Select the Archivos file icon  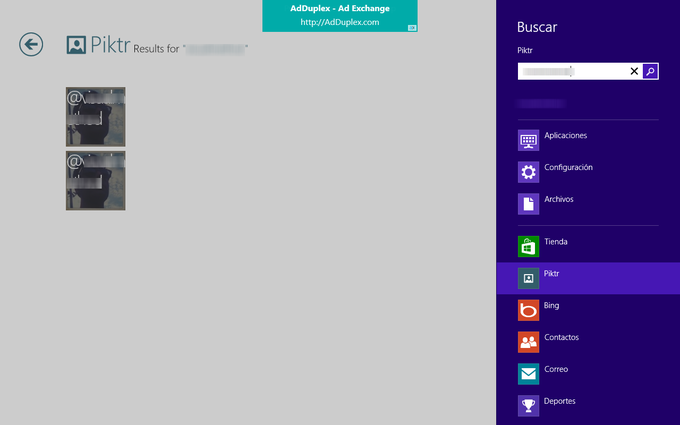click(528, 204)
